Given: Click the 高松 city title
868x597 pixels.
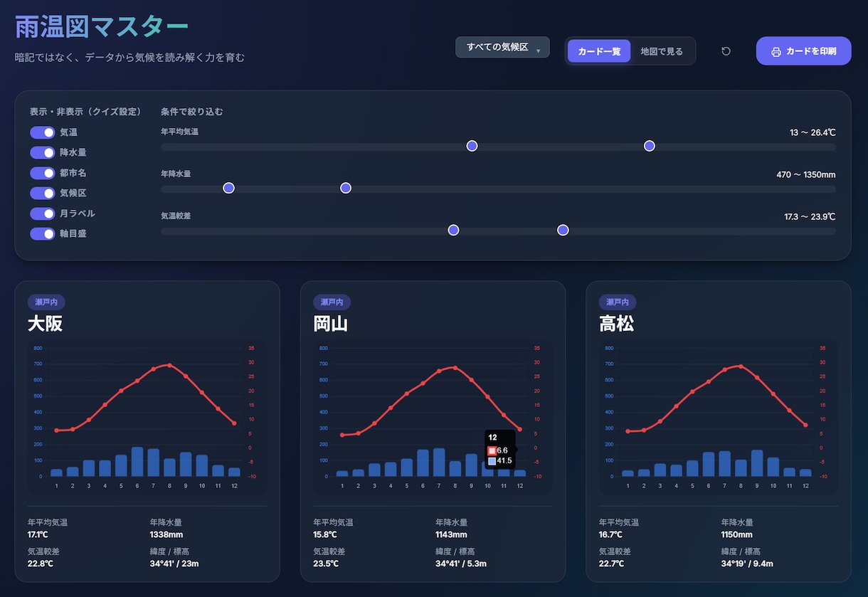Looking at the screenshot, I should coord(617,324).
